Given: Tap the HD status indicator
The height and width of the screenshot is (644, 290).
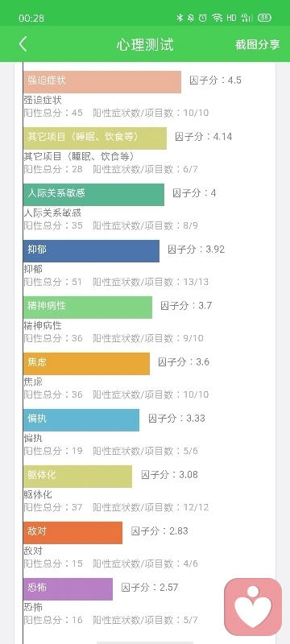Looking at the screenshot, I should [231, 18].
